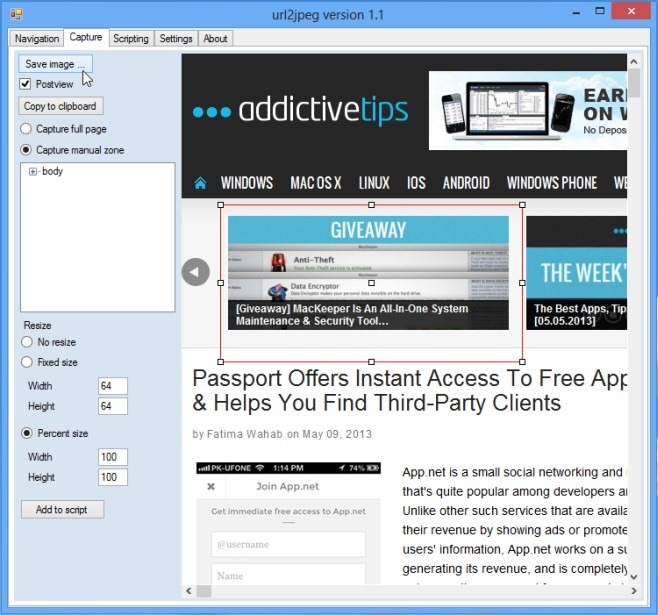658x615 pixels.
Task: Click the App.net phone screenshot close X
Action: 211,486
